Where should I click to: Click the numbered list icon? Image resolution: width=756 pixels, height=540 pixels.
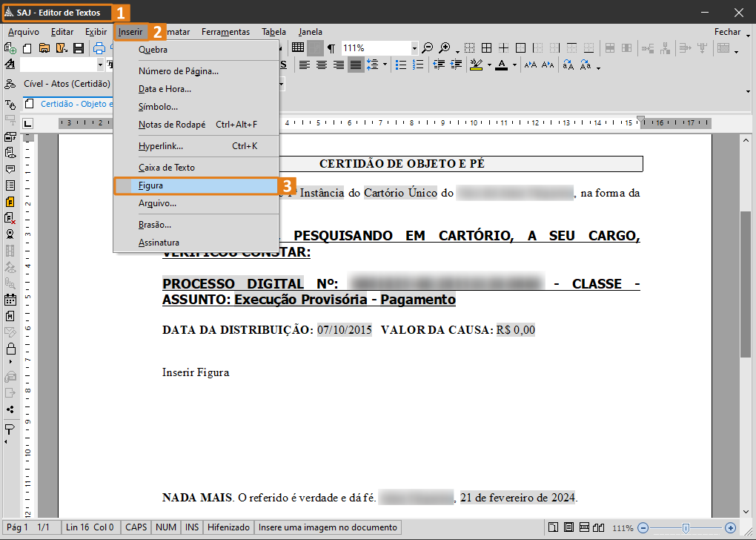pyautogui.click(x=418, y=65)
